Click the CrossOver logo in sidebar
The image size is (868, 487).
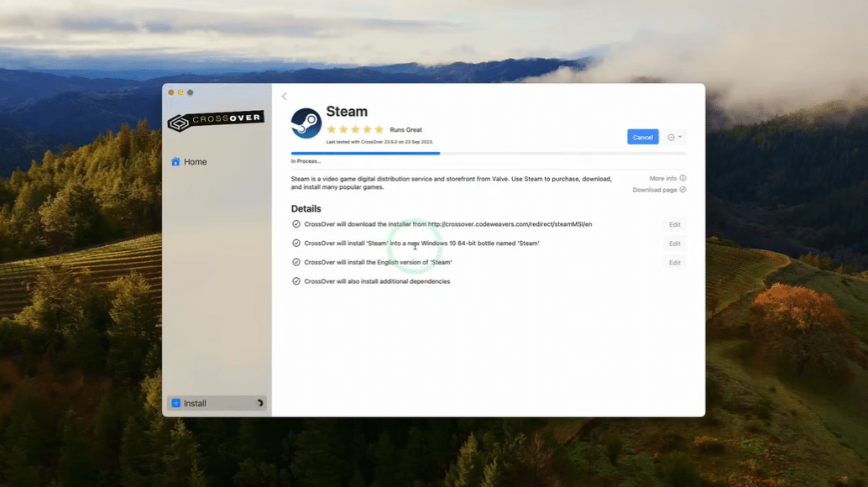pyautogui.click(x=216, y=120)
